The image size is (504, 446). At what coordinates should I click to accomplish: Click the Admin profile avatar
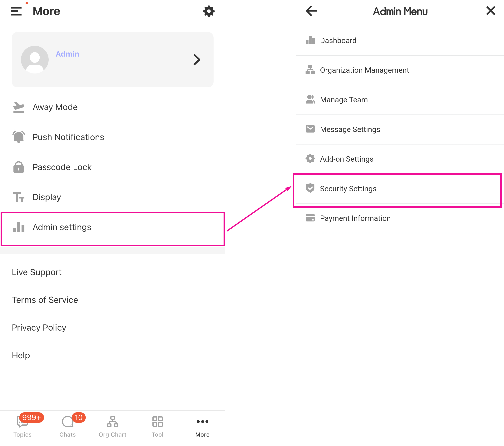(35, 59)
